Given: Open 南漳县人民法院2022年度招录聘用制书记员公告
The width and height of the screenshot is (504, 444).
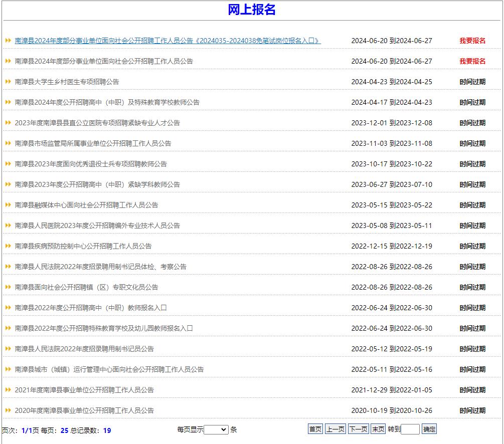Looking at the screenshot, I should 84,349.
